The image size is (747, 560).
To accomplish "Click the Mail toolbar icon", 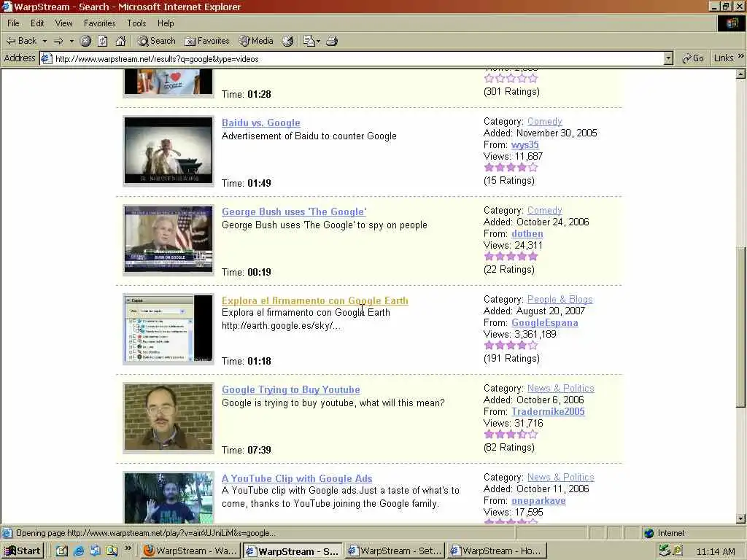I will tap(309, 41).
